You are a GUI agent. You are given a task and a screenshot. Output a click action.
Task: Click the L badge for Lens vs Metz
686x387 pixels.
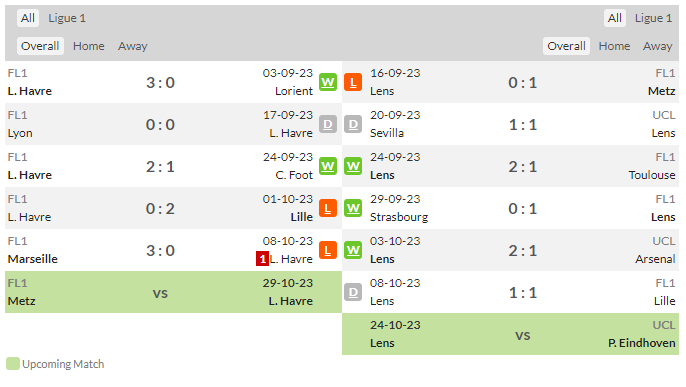(x=353, y=82)
